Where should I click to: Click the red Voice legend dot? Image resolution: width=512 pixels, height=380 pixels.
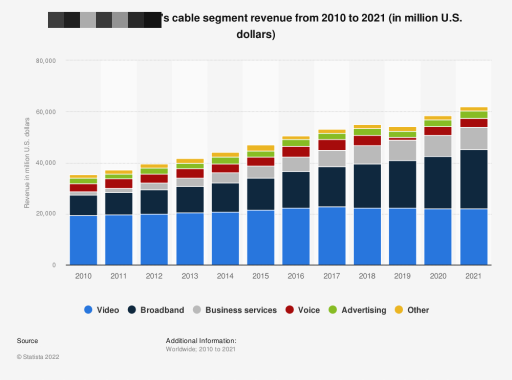pyautogui.click(x=290, y=310)
